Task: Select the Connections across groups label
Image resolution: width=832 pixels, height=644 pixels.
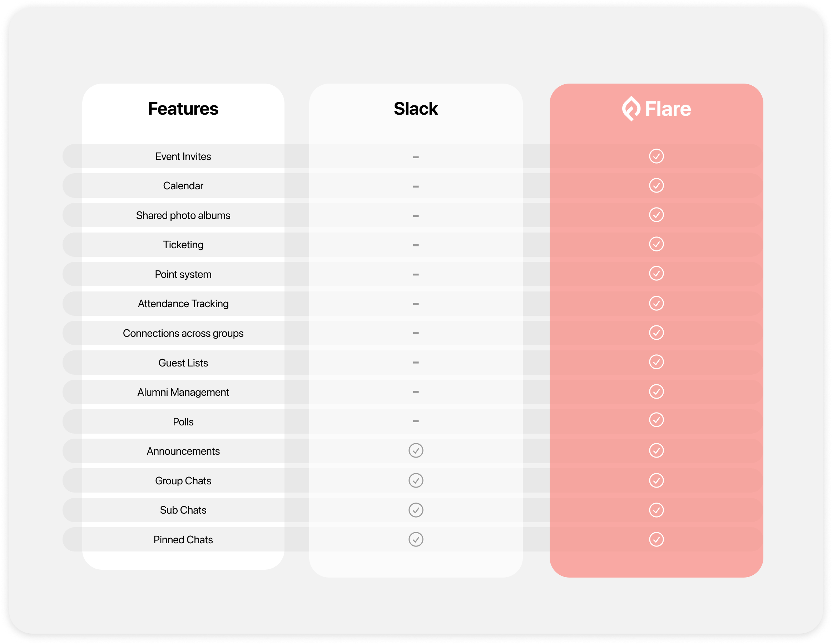Action: (x=183, y=333)
